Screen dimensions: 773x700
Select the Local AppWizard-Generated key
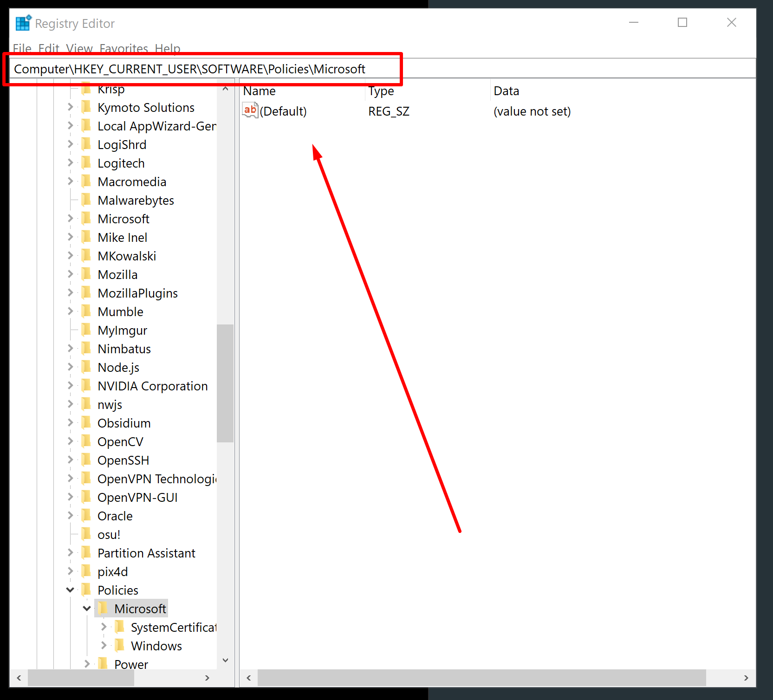pos(156,126)
